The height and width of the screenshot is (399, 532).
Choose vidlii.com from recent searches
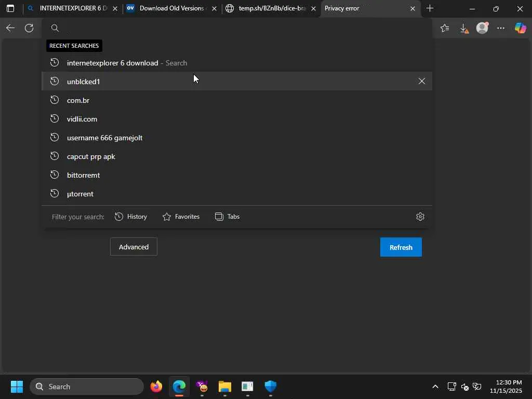[x=237, y=119]
